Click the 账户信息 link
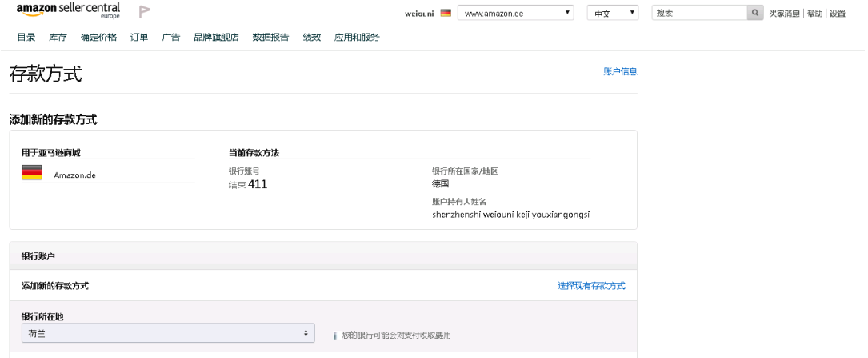Screen dimensions: 868x358 (x=621, y=71)
